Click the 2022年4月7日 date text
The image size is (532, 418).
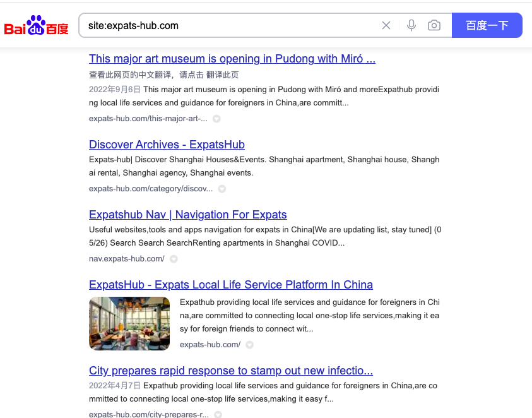pyautogui.click(x=115, y=385)
